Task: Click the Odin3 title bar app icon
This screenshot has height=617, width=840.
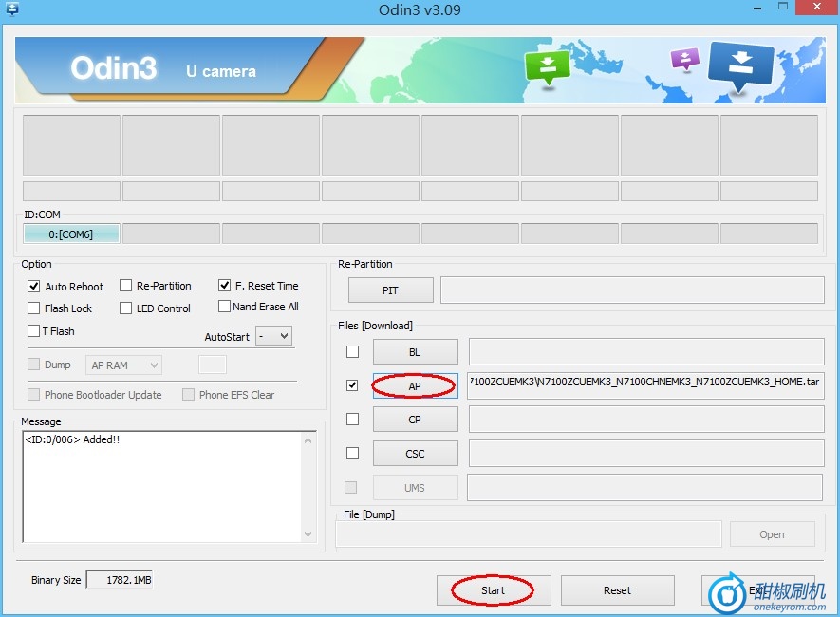Action: click(x=11, y=9)
